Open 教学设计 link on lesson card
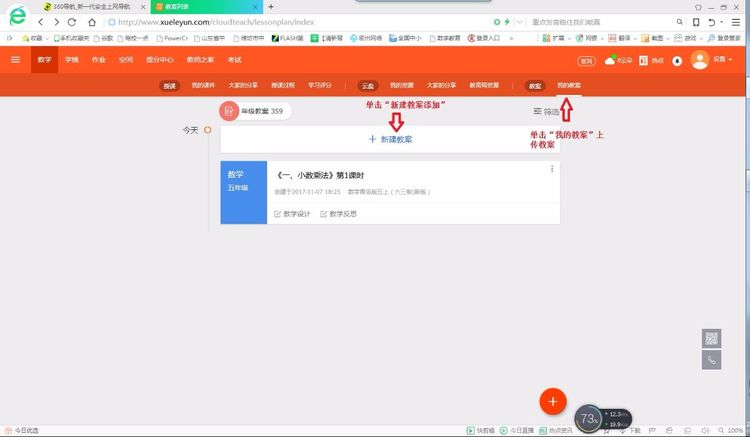The image size is (750, 437). click(x=292, y=214)
